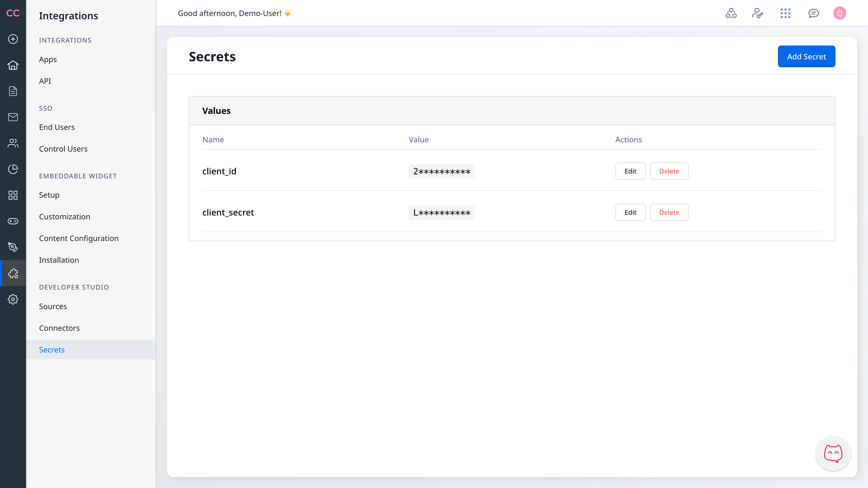Click the game controller icon

tap(13, 221)
